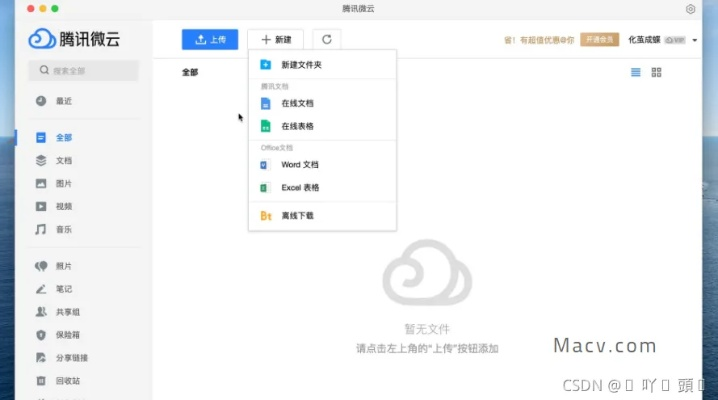The image size is (718, 400).
Task: Open 最近 recent files in sidebar
Action: tap(64, 101)
